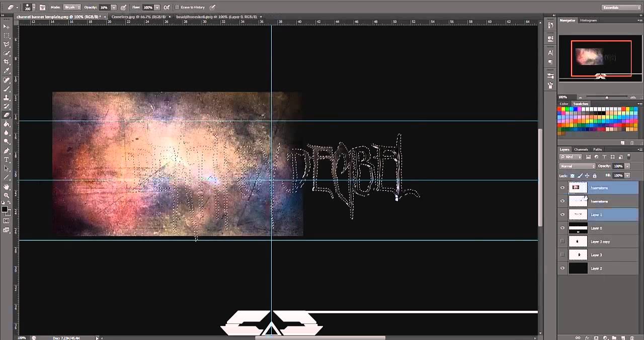Select the Lasso tool
This screenshot has height=340, width=644.
point(7,44)
